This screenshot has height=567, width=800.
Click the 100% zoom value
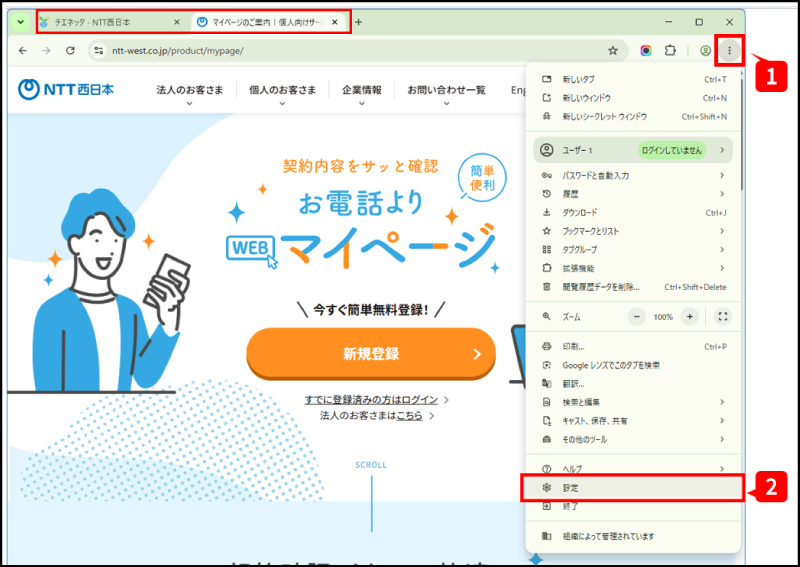[663, 317]
